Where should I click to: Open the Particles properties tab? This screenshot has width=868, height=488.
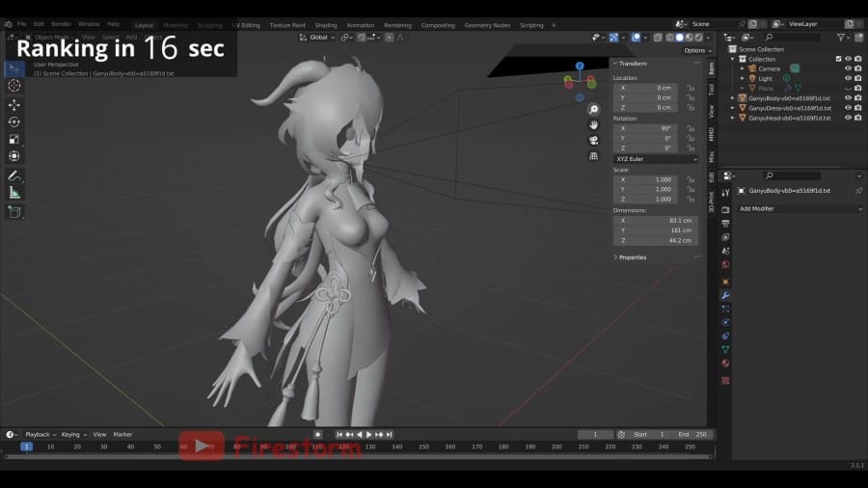click(725, 309)
